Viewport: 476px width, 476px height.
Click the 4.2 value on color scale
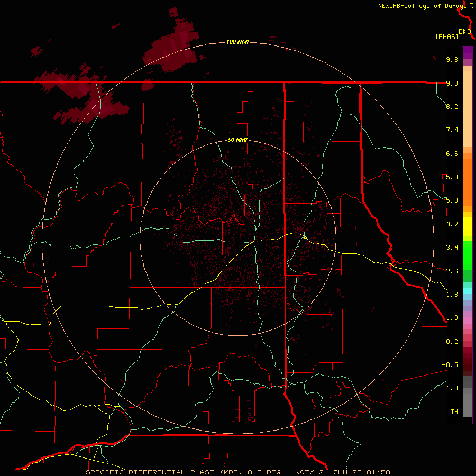(x=452, y=224)
